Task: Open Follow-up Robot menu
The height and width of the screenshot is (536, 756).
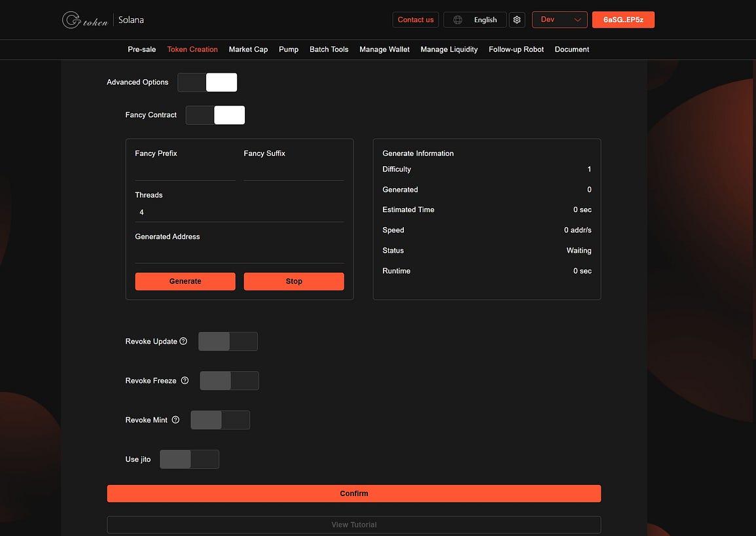Action: coord(516,49)
